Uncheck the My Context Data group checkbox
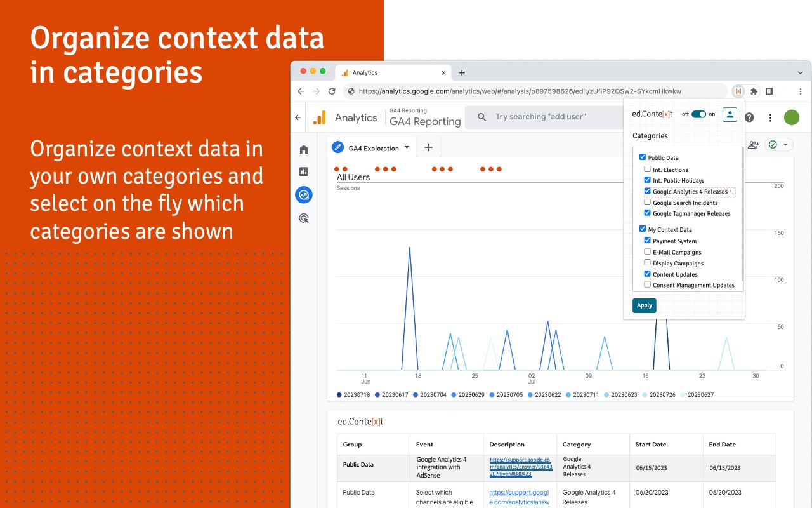This screenshot has height=508, width=812. click(x=642, y=229)
